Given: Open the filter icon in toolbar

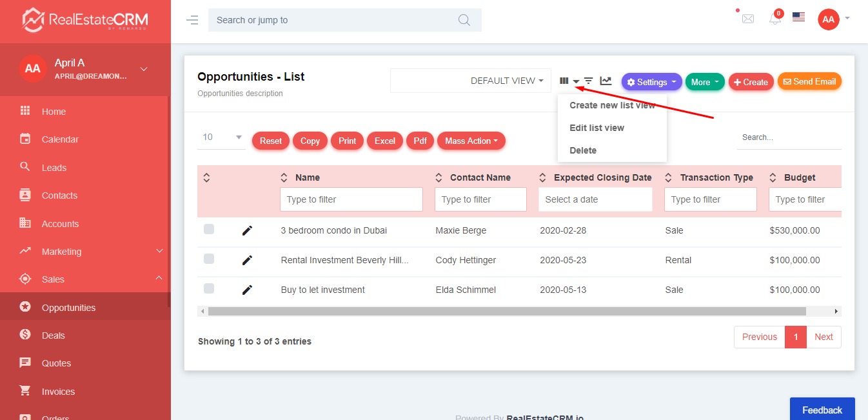Looking at the screenshot, I should (588, 81).
